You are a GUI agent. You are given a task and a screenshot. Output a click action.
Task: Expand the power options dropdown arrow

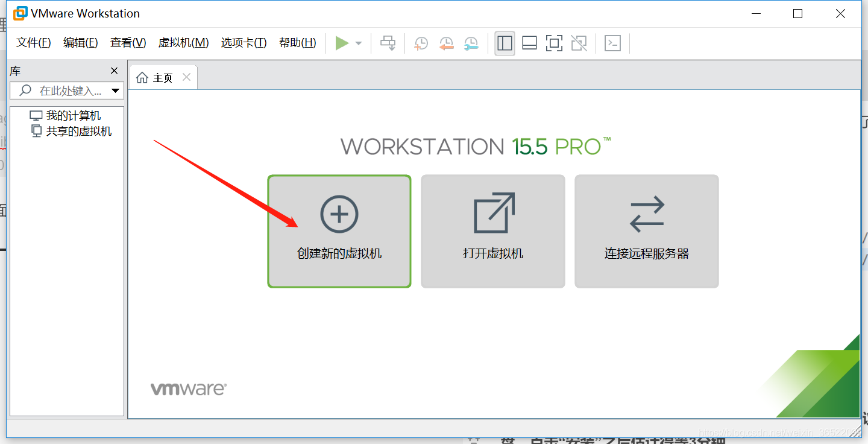359,43
